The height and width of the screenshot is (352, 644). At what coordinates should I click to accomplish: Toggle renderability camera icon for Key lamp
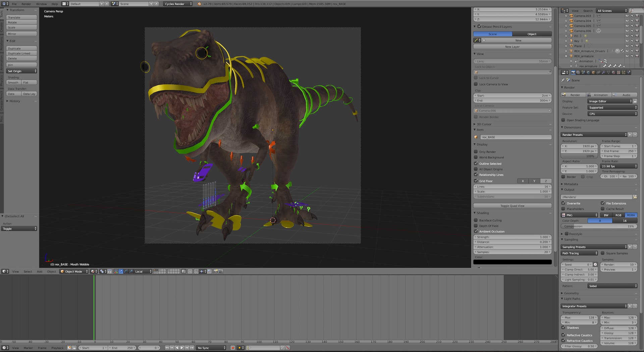pyautogui.click(x=637, y=41)
